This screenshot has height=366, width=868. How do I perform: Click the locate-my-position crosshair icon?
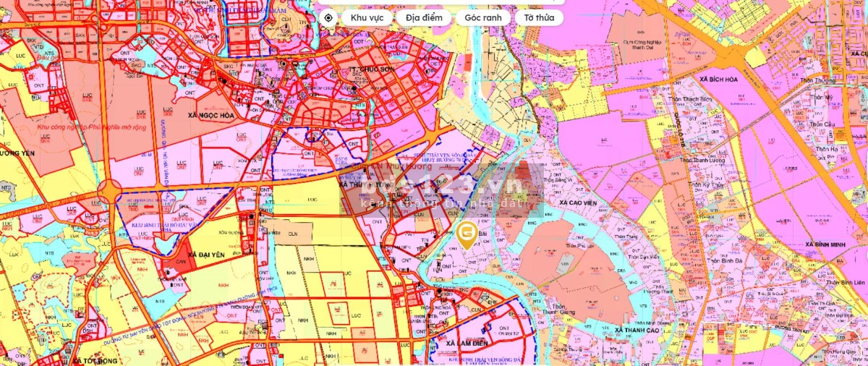(328, 18)
